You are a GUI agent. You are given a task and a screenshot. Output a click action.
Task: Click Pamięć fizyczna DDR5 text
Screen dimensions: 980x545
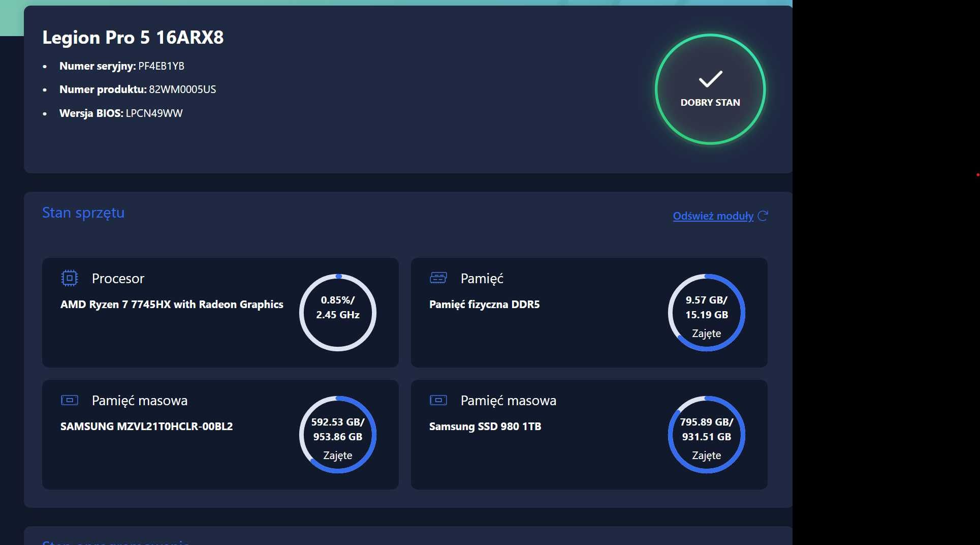[484, 305]
